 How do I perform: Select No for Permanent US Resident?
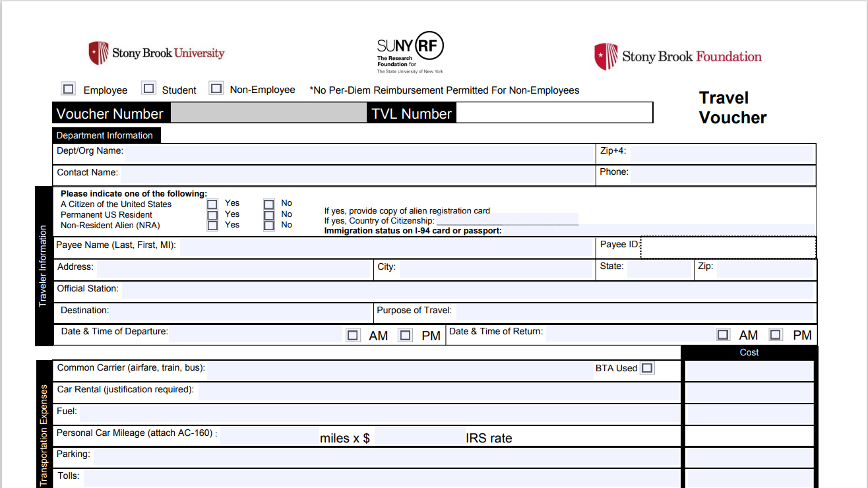point(269,214)
